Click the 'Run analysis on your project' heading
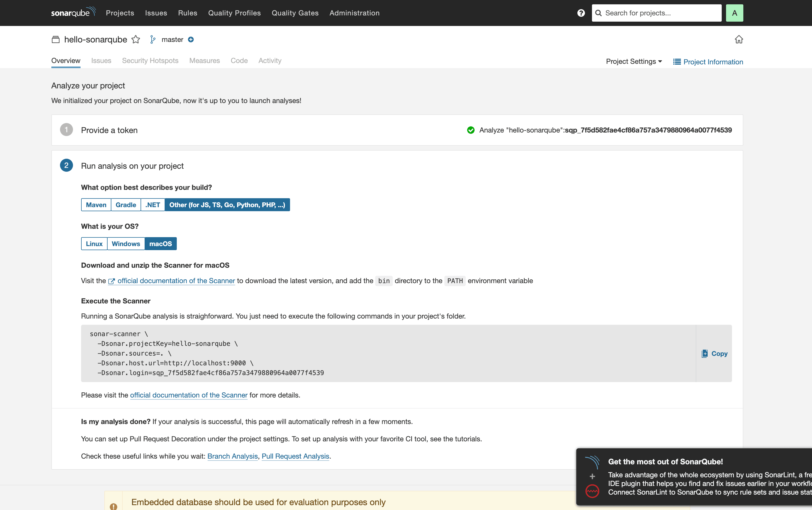Image resolution: width=812 pixels, height=510 pixels. tap(132, 166)
